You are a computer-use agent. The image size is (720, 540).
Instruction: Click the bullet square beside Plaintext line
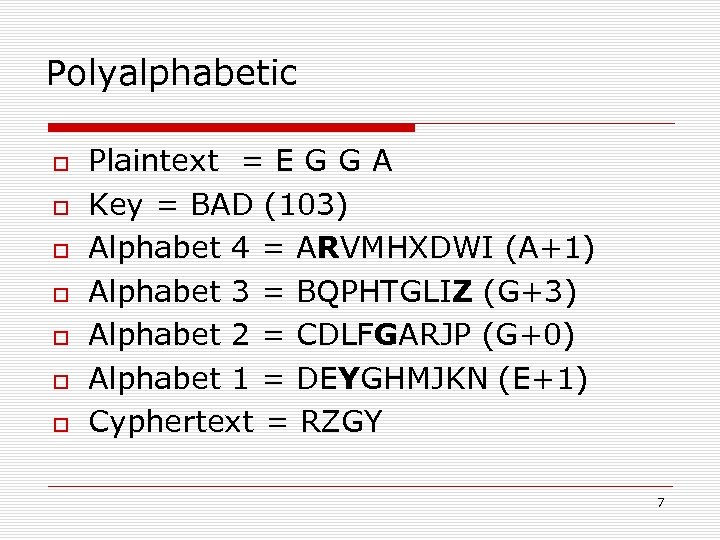pos(61,164)
